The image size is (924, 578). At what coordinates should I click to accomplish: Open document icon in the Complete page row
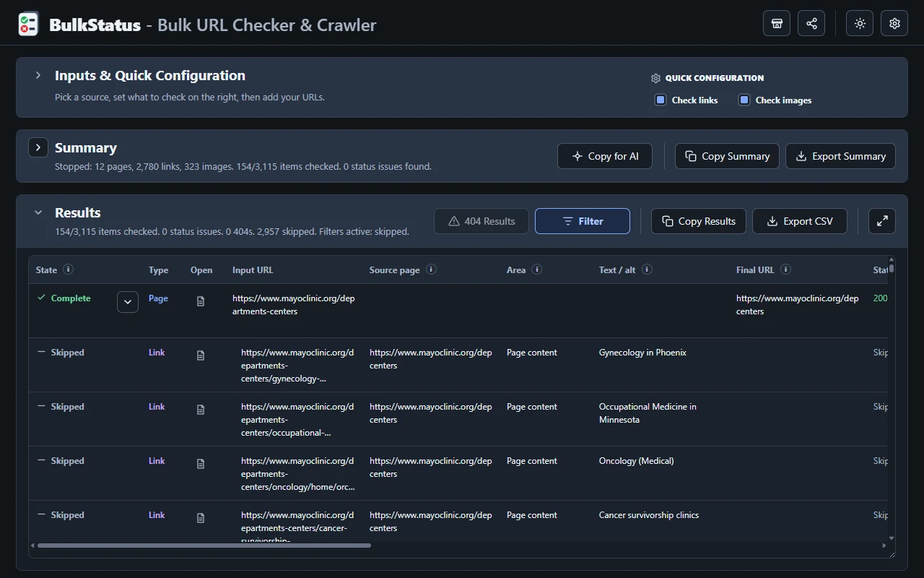point(201,301)
